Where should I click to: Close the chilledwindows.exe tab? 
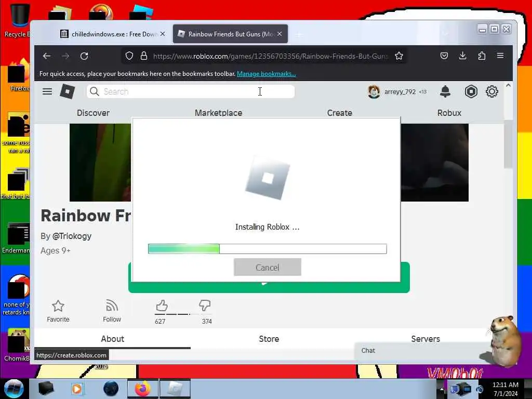pyautogui.click(x=163, y=34)
